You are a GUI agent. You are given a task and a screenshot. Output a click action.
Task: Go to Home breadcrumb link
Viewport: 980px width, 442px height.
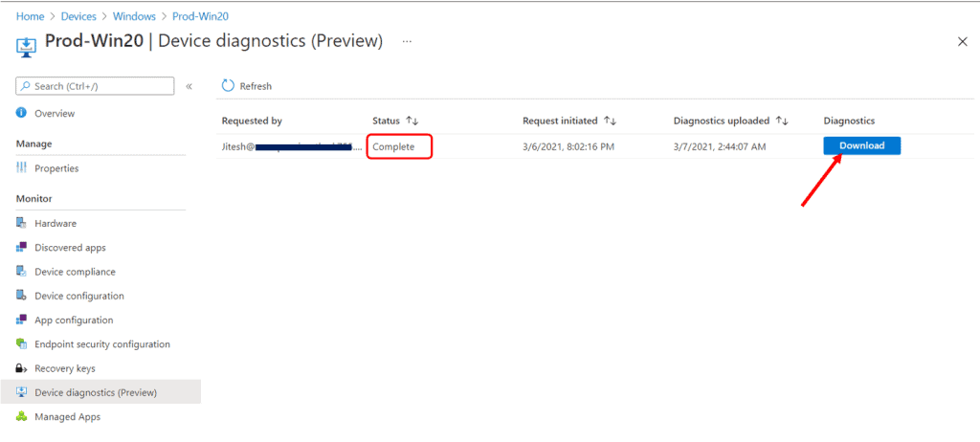click(x=30, y=16)
